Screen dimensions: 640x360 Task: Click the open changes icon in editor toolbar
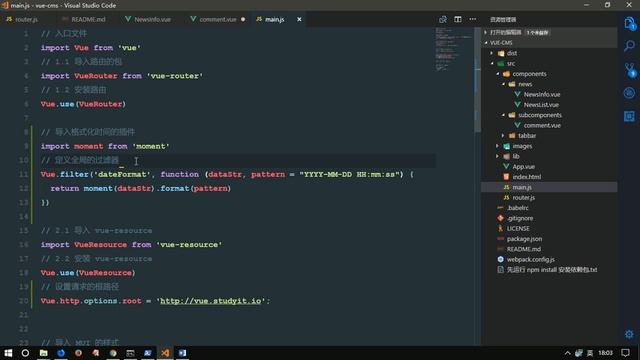442,19
